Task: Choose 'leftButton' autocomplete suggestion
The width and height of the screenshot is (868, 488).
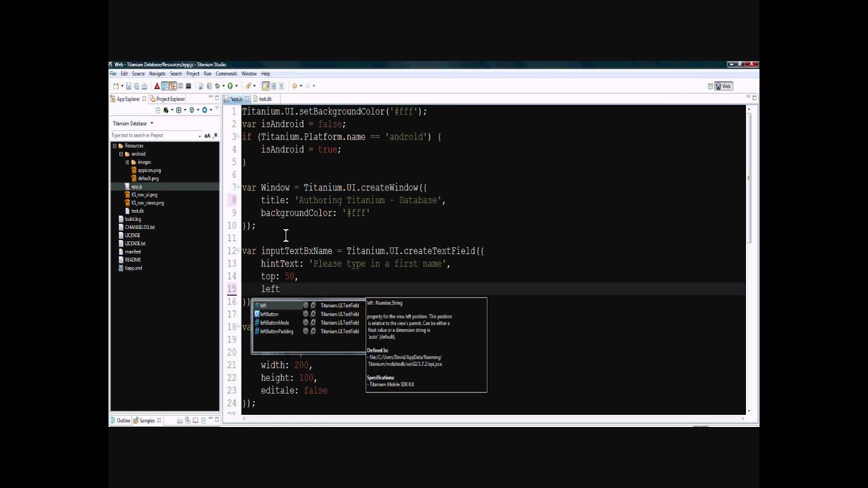Action: (x=309, y=314)
